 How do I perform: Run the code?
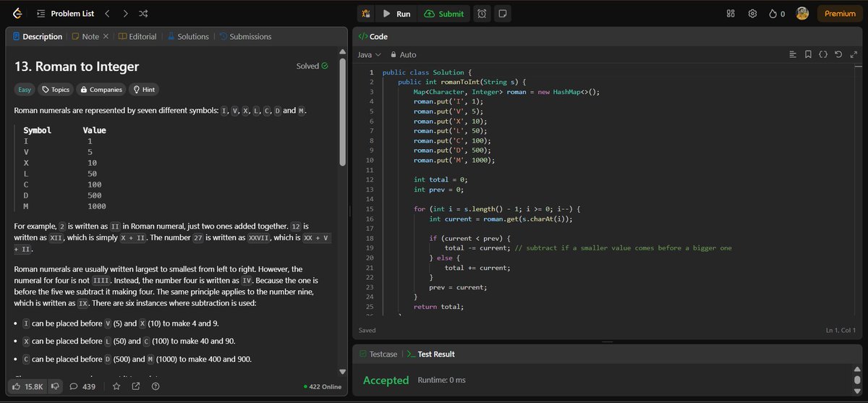[396, 14]
